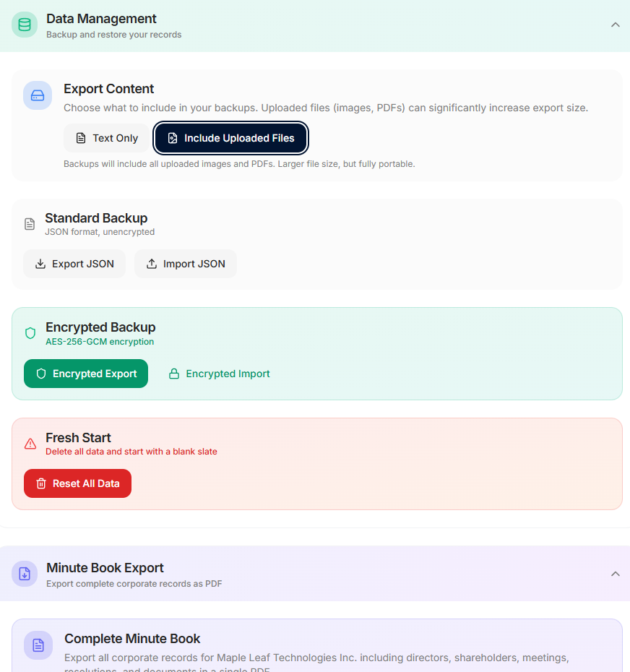
Task: Select the Text Only export option
Action: (x=107, y=138)
